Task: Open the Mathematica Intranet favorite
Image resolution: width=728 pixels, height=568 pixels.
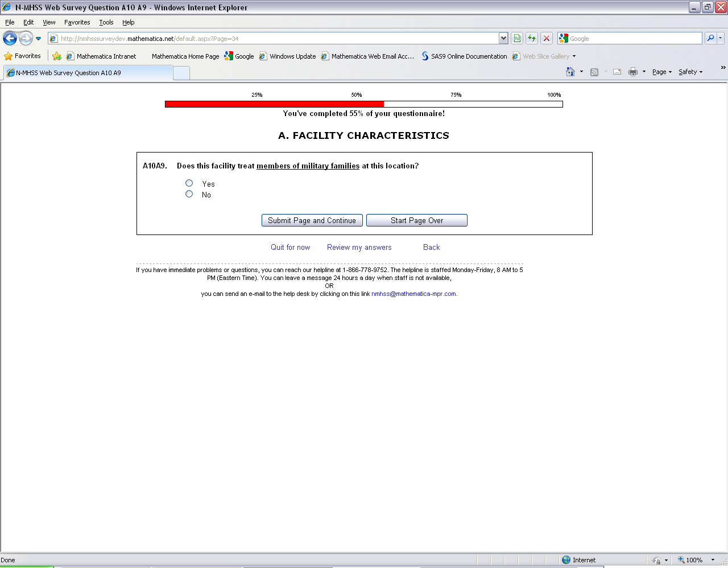Action: [x=101, y=56]
